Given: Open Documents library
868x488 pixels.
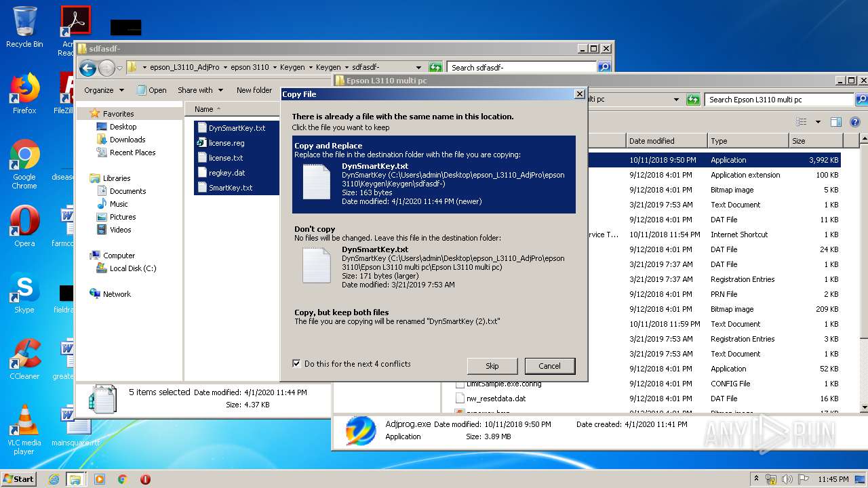Looking at the screenshot, I should click(128, 191).
